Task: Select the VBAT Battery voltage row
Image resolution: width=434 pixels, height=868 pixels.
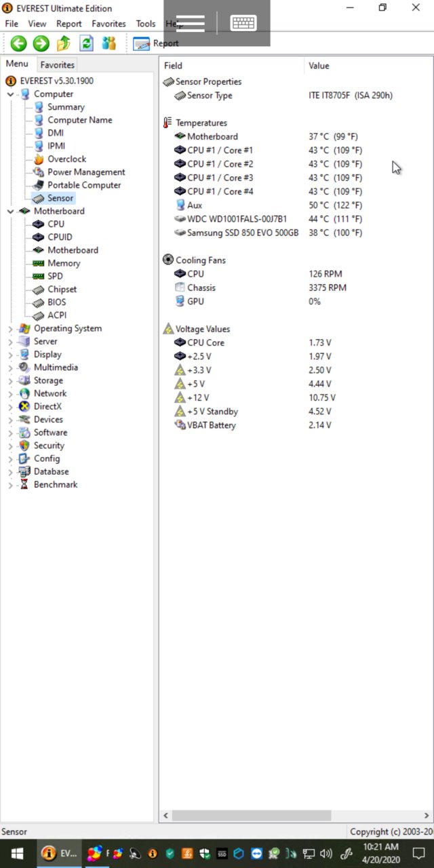Action: 296,425
